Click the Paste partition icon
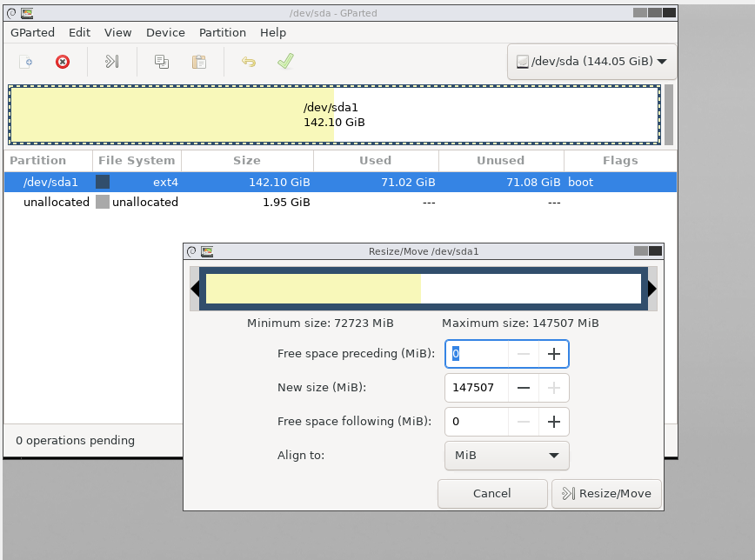 pos(198,61)
